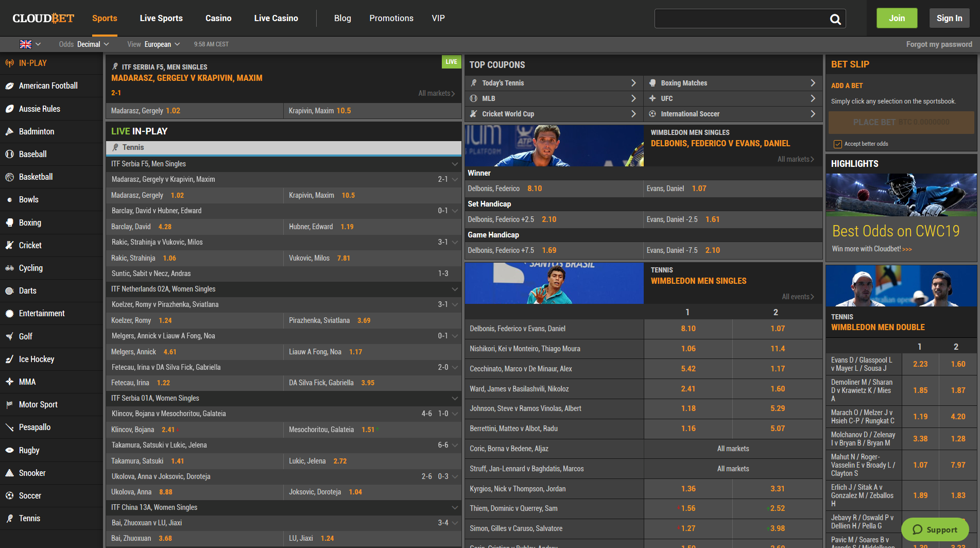
Task: Click the CloudBet logo
Action: [x=43, y=18]
